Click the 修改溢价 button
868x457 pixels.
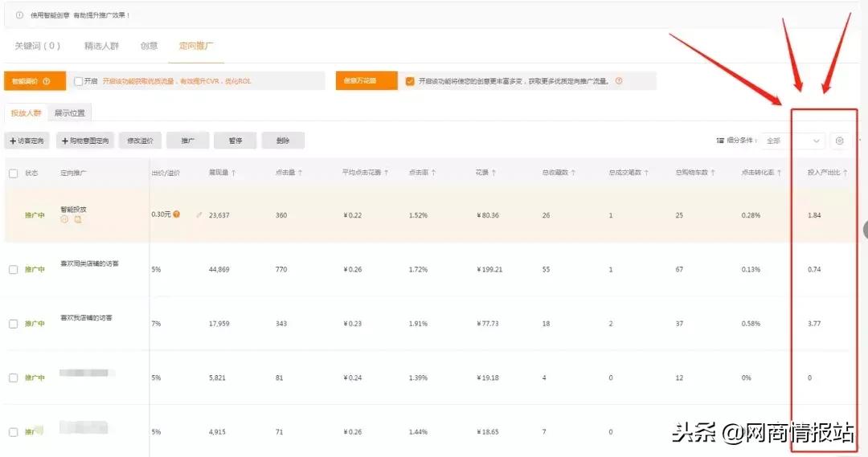(x=140, y=141)
